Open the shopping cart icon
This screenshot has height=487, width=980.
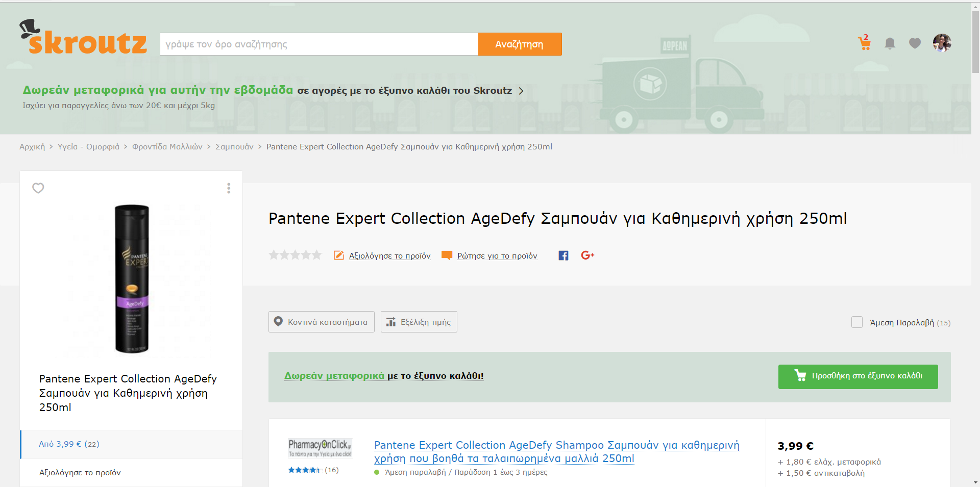(x=865, y=43)
